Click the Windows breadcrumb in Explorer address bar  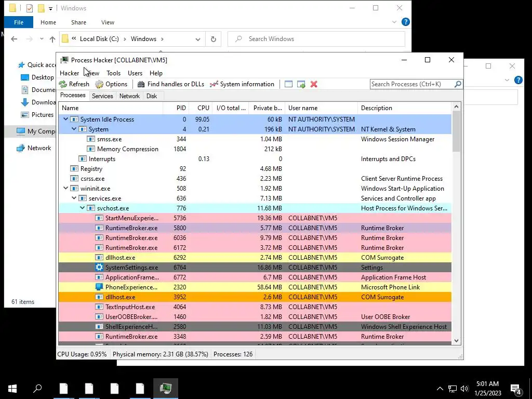143,39
